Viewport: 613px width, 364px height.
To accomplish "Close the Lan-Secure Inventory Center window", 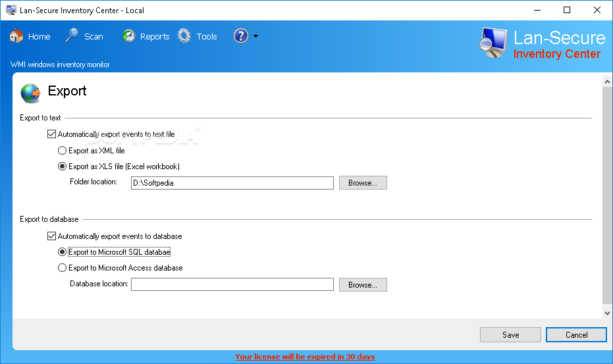I will pyautogui.click(x=597, y=10).
